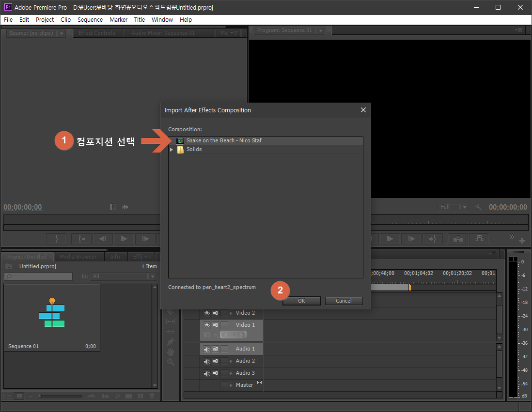
Task: Select the Slide tool
Action: pos(171,331)
